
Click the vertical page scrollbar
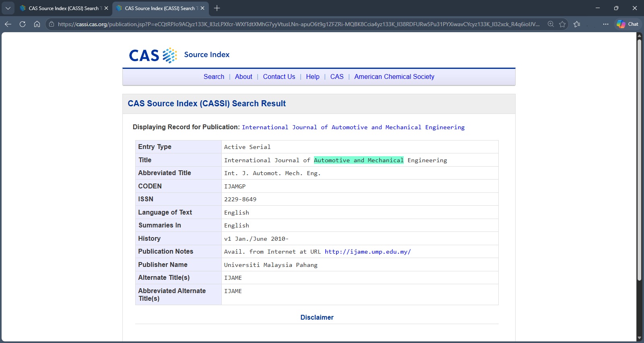pos(639,160)
